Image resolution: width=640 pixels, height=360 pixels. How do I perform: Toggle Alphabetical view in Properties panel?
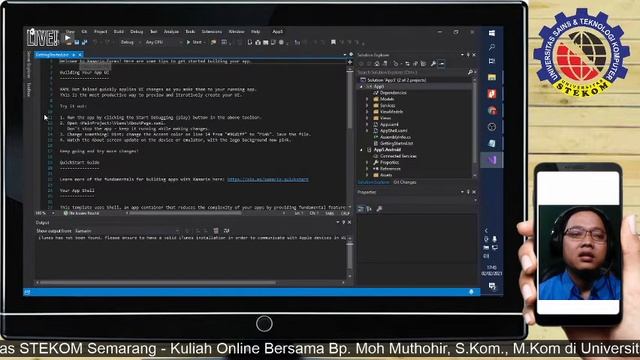(x=369, y=209)
